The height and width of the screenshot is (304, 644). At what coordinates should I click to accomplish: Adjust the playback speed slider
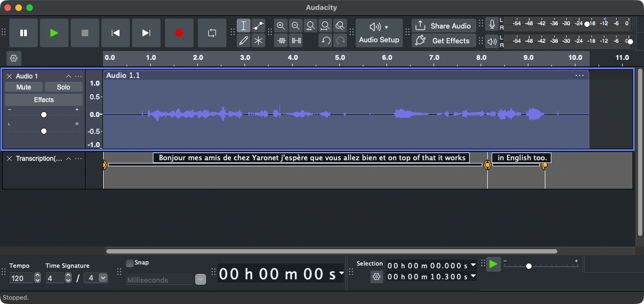pyautogui.click(x=528, y=266)
